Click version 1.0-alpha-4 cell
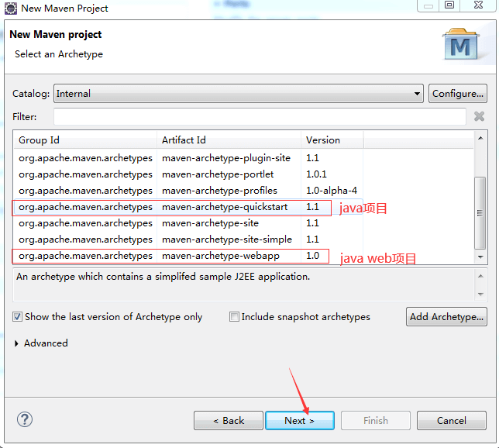Viewport: 499px width, 448px height. (332, 191)
